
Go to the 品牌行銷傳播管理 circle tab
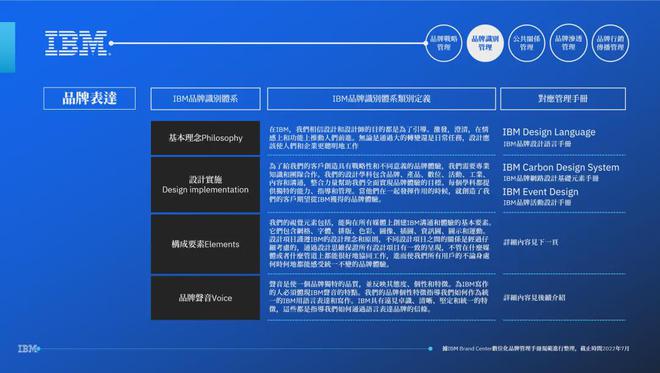click(610, 43)
